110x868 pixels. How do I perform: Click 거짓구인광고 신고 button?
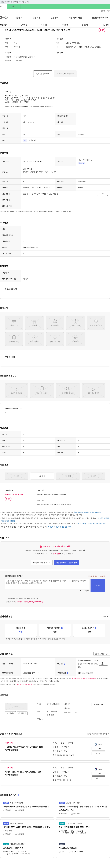click(102, 654)
